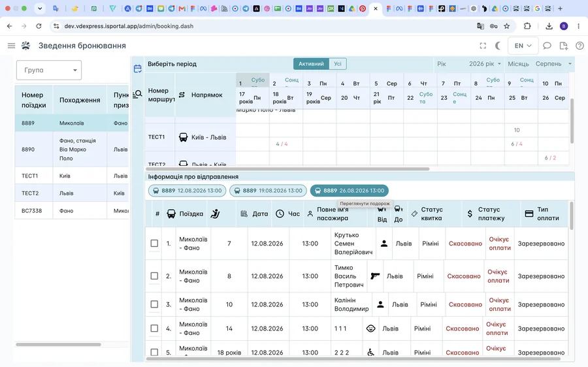588x367 pixels.
Task: Click the Номер поїздки column header
Action: point(34,100)
